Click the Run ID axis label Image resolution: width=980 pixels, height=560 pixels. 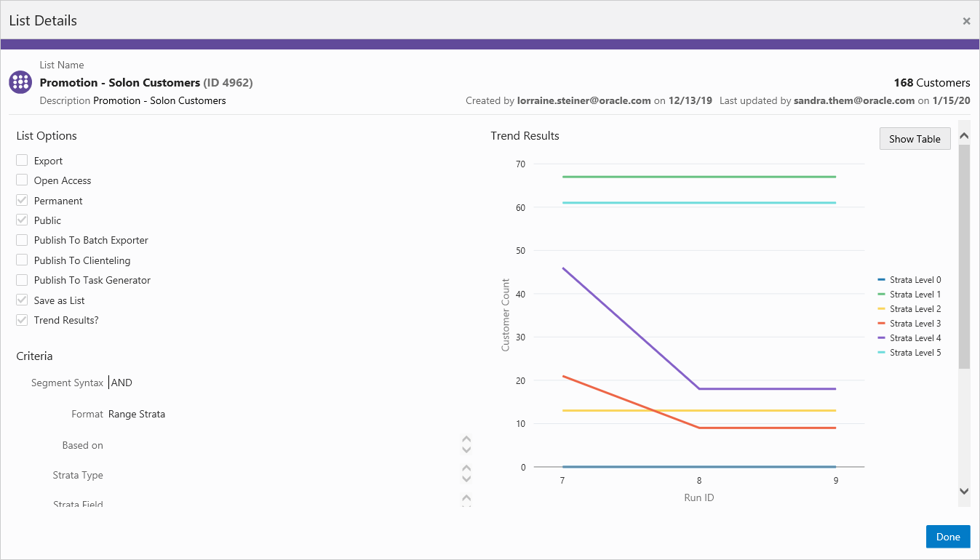[698, 498]
